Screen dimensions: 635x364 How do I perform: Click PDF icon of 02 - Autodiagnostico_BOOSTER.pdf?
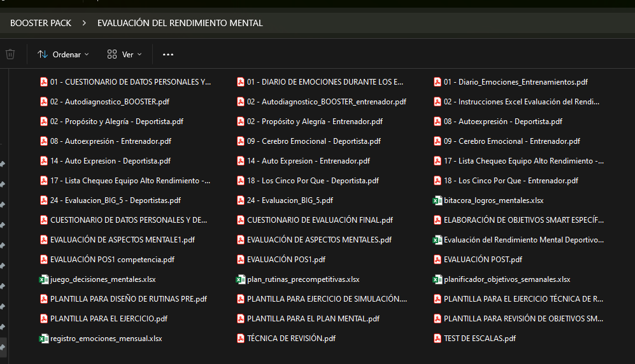click(44, 102)
